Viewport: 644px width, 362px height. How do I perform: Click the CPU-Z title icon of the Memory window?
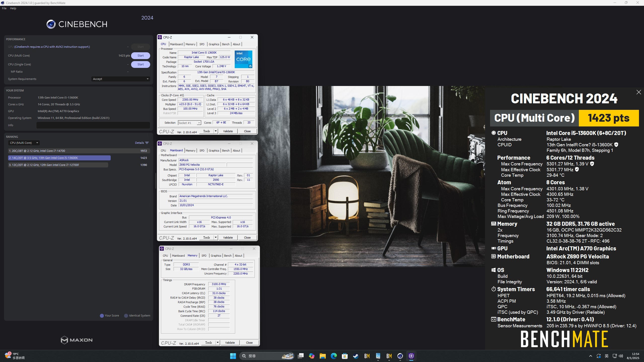point(162,249)
